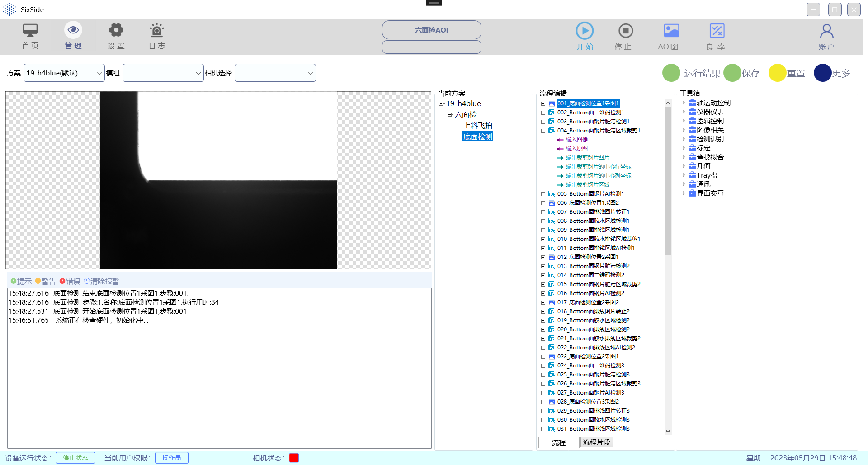Select 上料飞拍 in the scheme tree
Screen dimensions: 868x465
click(x=478, y=126)
